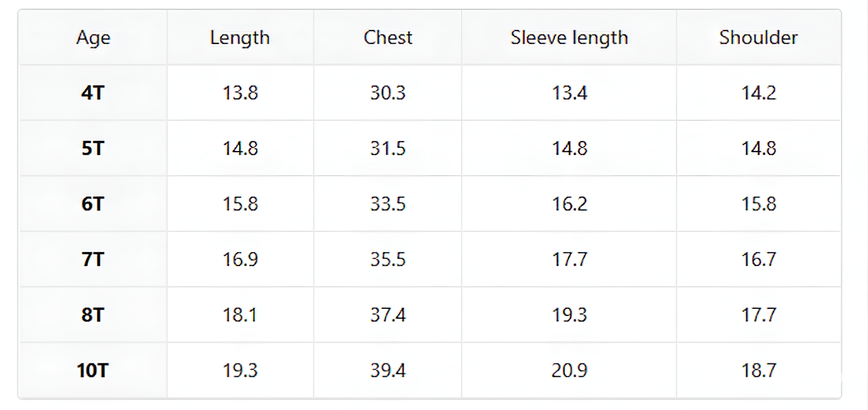Select the Sleeve length column header
The image size is (868, 410).
pos(569,37)
